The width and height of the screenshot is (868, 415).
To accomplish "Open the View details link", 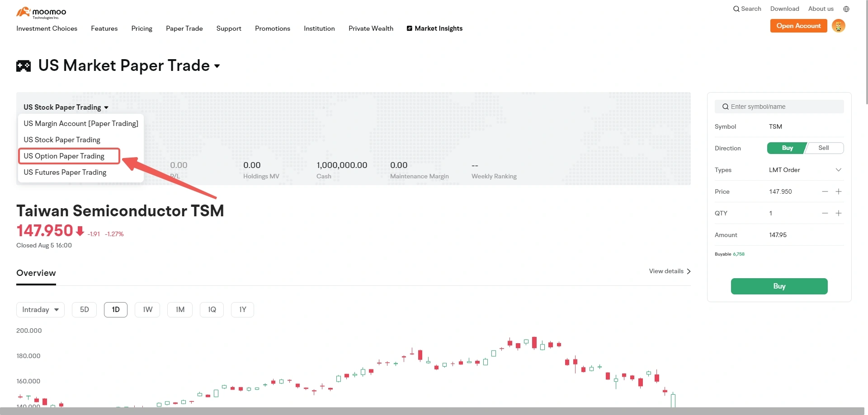I will click(670, 271).
